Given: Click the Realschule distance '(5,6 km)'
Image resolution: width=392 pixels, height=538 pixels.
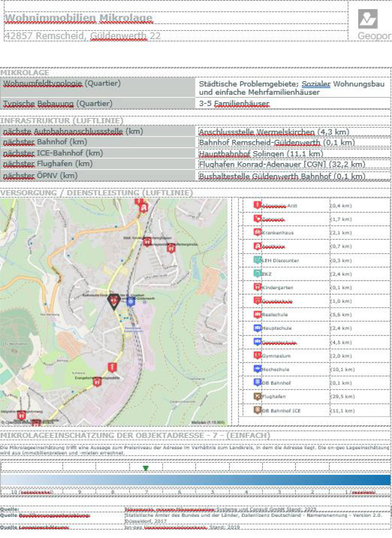Looking at the screenshot, I should click(341, 314).
